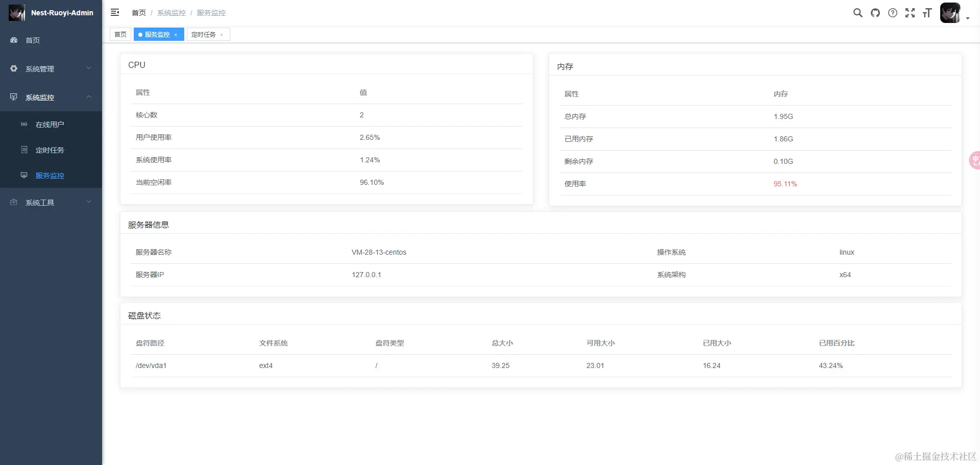Click the 服务监控 icon in sidebar
Screen dimensions: 980x465
click(x=24, y=175)
